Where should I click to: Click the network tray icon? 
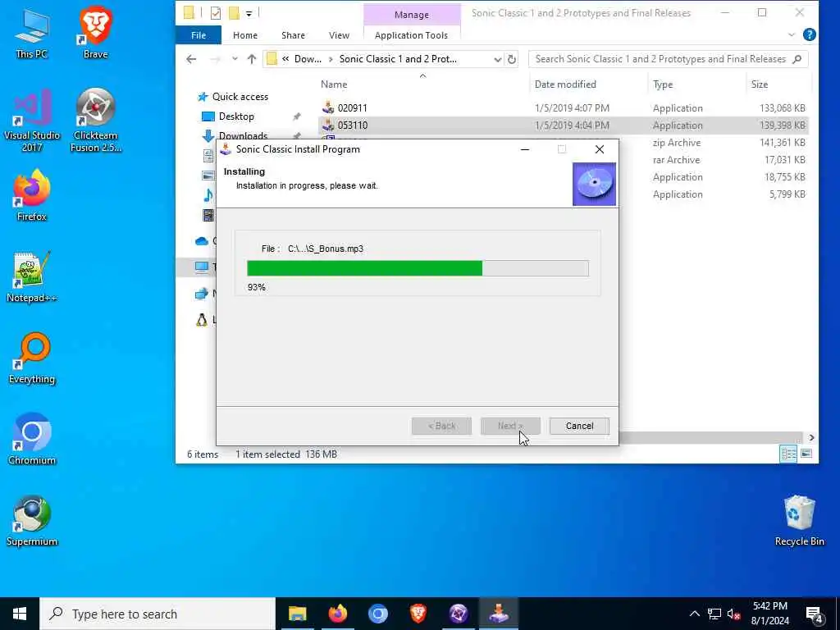click(714, 614)
